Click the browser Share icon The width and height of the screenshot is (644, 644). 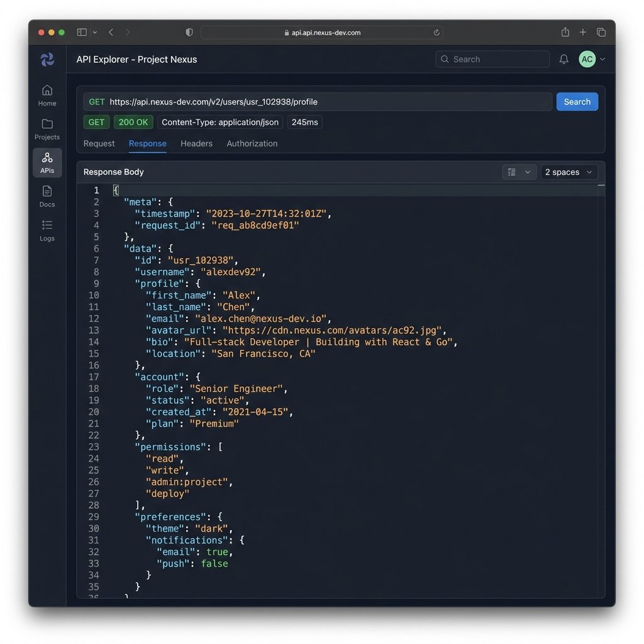(x=565, y=32)
